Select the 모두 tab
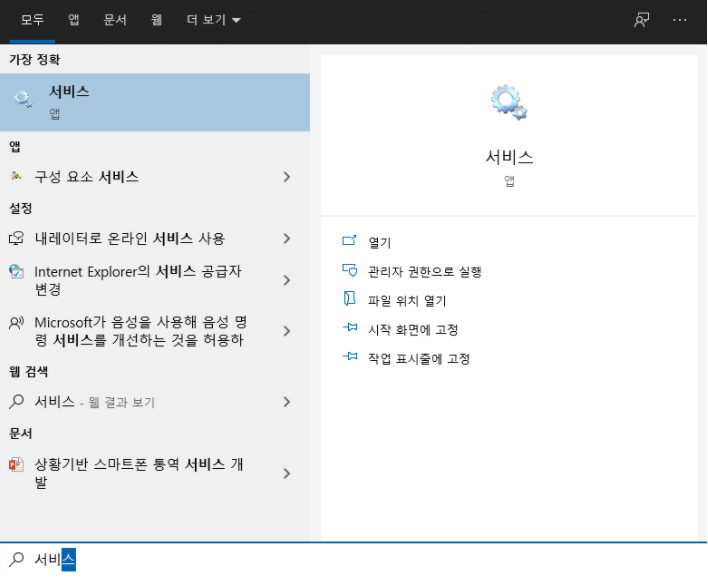The height and width of the screenshot is (581, 708). (x=32, y=20)
